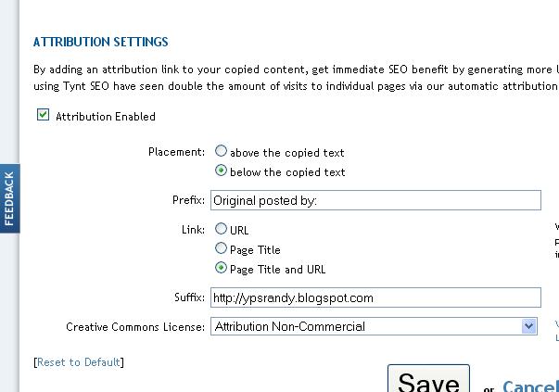Uncheck the Attribution Enabled checkbox
559x392 pixels.
[x=43, y=116]
